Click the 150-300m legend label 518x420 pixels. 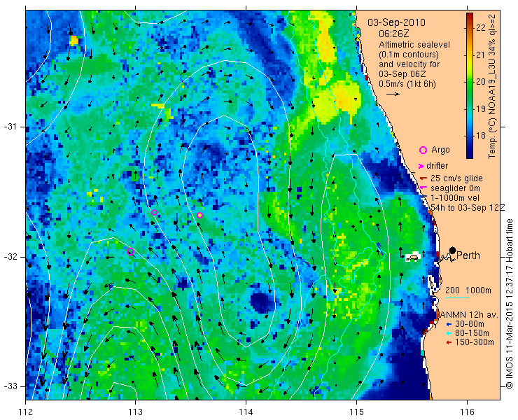(475, 342)
